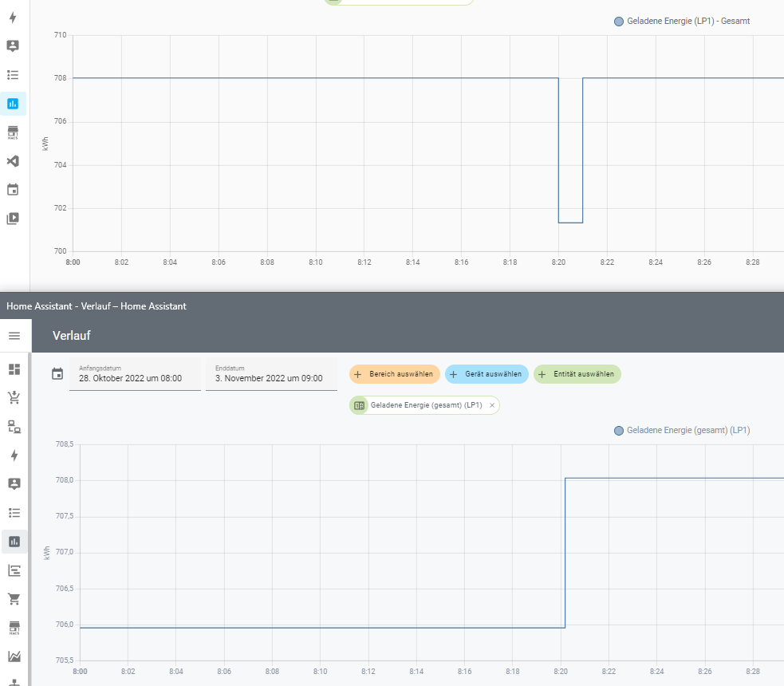The width and height of the screenshot is (784, 686).
Task: Remove the 'Geladene Energie (gesamt) (LP1)' chip
Action: (492, 406)
